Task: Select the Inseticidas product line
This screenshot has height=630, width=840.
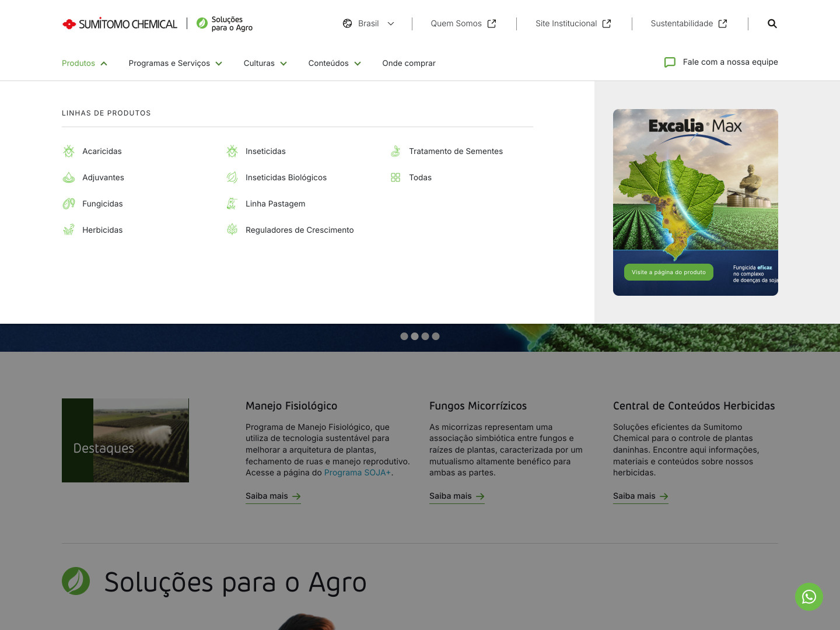Action: (x=265, y=151)
